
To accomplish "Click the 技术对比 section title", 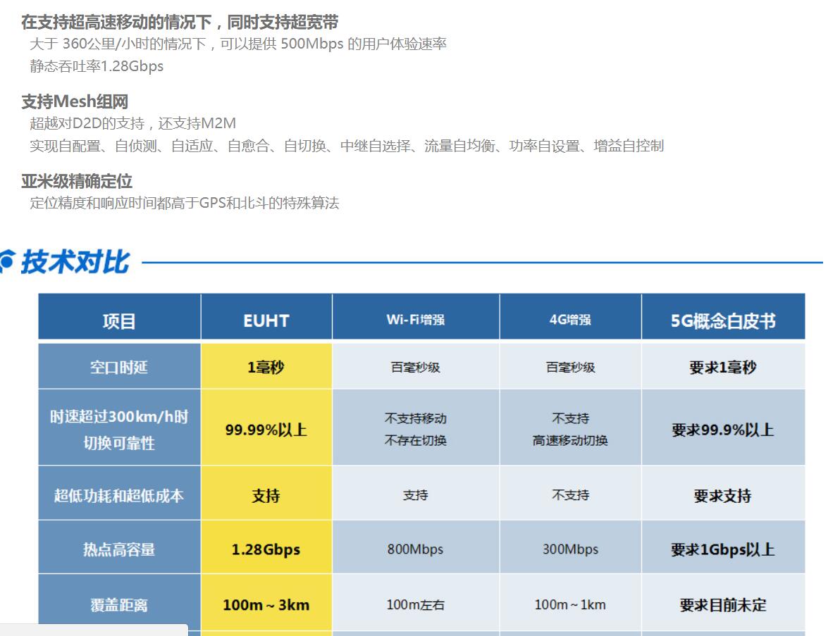I will [75, 262].
